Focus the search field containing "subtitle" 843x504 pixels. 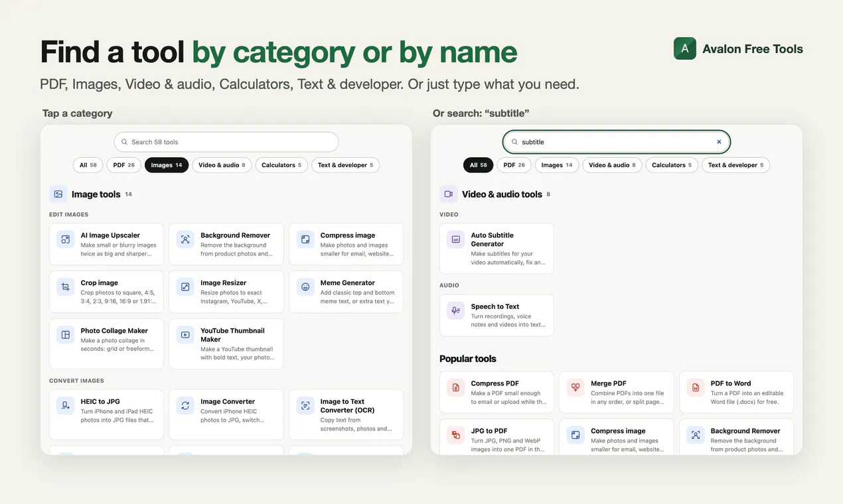(x=617, y=142)
